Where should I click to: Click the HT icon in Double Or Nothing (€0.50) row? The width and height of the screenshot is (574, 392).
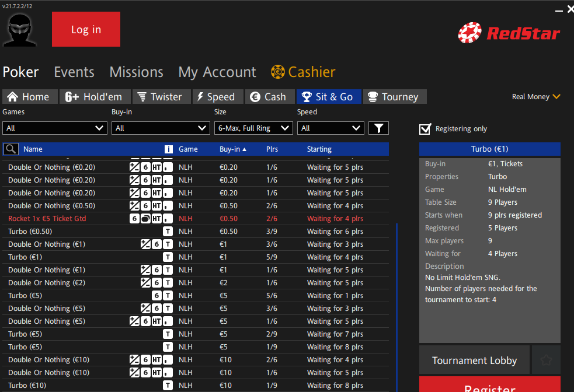pos(156,206)
